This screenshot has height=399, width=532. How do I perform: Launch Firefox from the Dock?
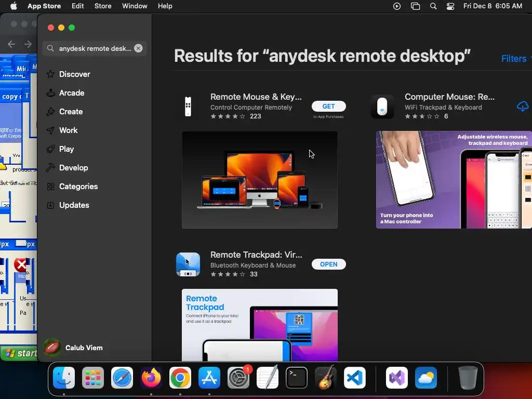151,378
